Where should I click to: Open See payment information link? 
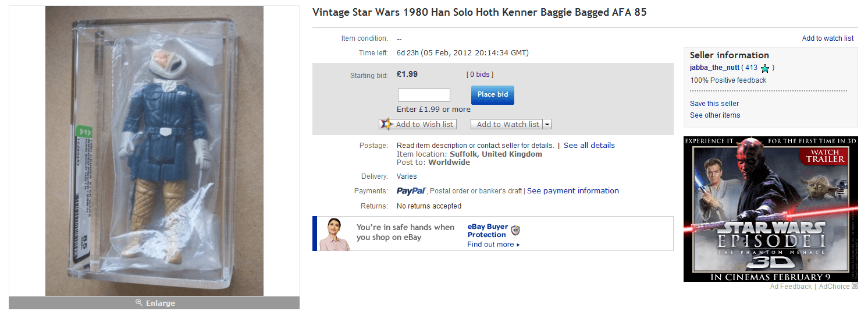(572, 191)
